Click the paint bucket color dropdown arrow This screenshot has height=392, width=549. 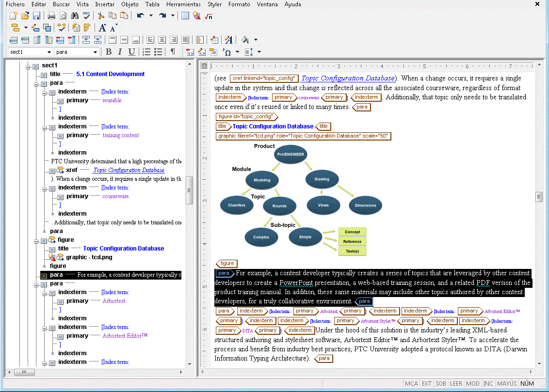[256, 40]
